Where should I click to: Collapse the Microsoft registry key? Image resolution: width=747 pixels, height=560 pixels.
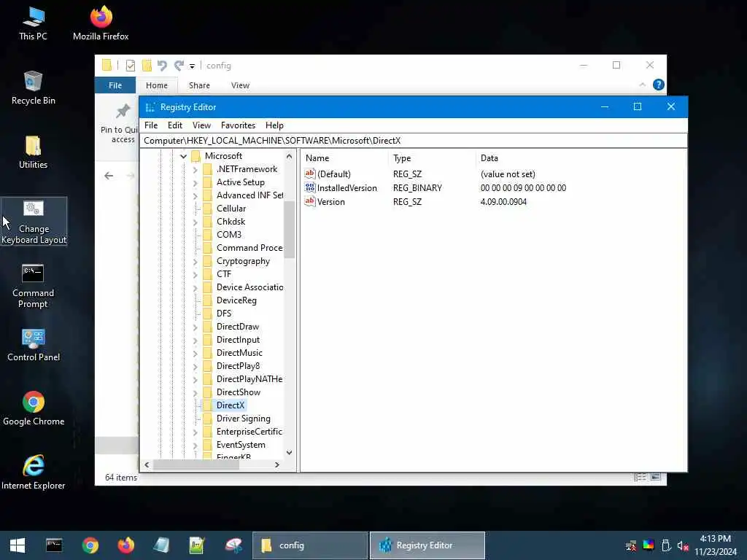click(183, 156)
